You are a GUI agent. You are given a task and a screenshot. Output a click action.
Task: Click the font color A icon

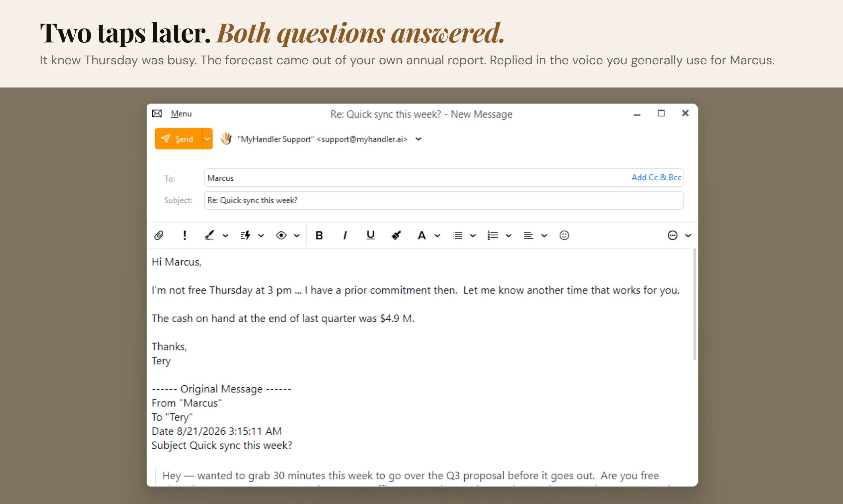(x=421, y=235)
